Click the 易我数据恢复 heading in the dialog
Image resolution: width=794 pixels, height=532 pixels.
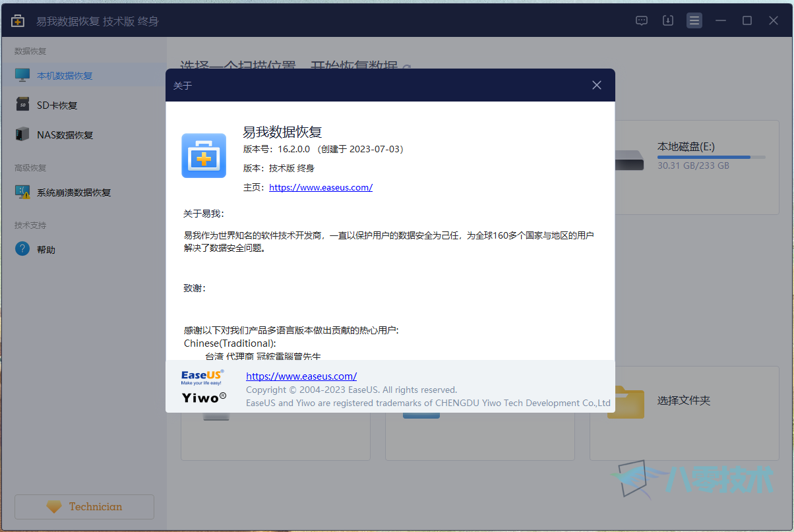click(x=282, y=131)
